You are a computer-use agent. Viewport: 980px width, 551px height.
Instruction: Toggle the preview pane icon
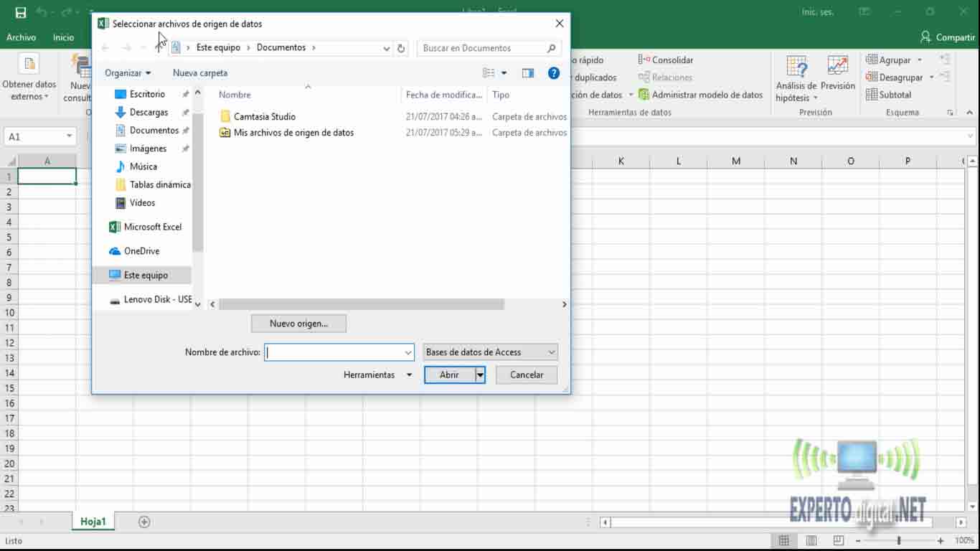point(528,73)
